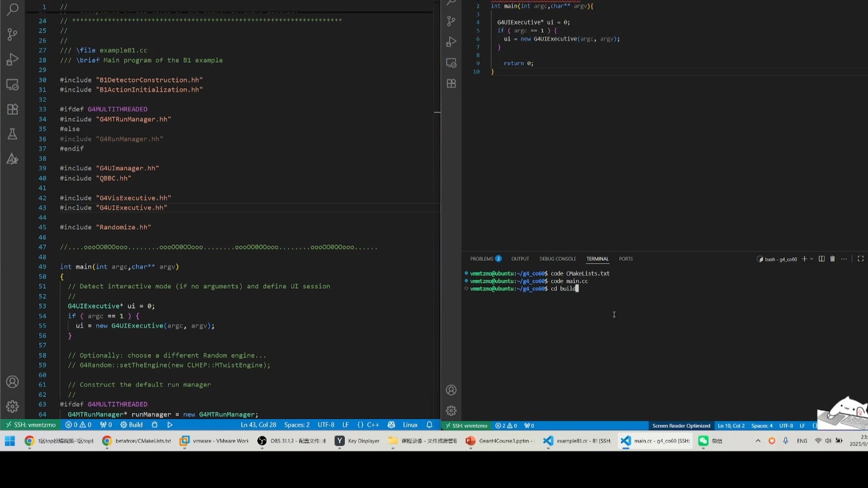Kill the terminal with the trash icon
868x488 pixels.
point(833,259)
